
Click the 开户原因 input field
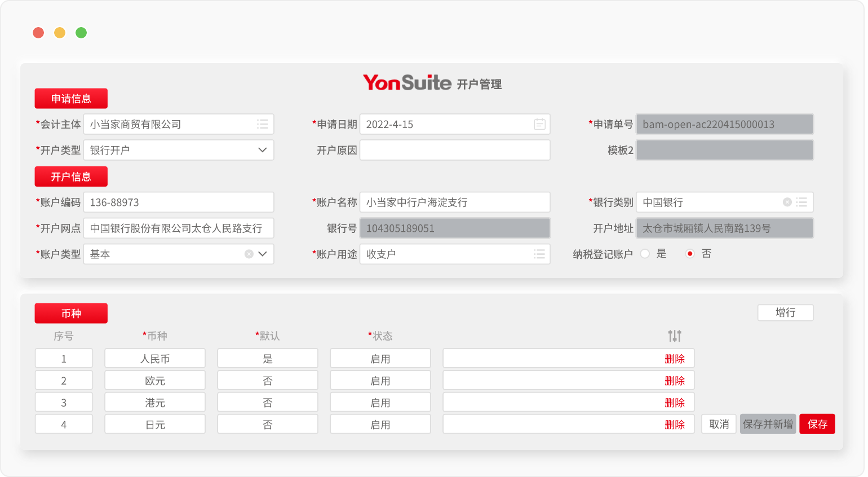[x=454, y=151]
